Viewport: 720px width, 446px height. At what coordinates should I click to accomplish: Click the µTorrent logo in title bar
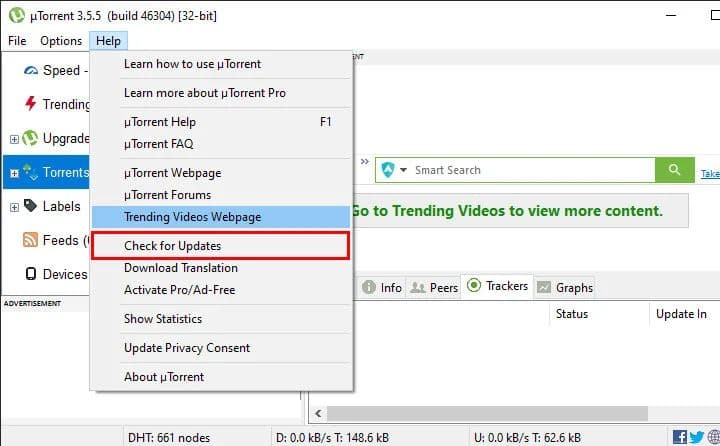point(17,15)
